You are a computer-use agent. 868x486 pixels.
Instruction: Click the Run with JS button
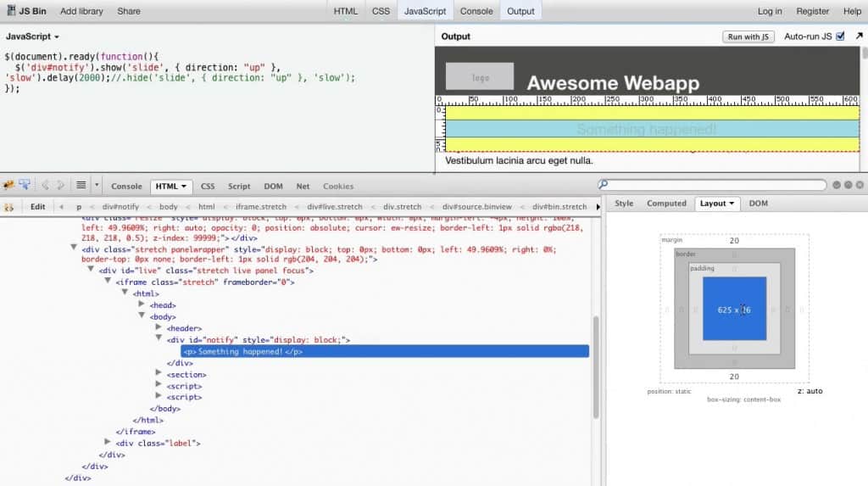[748, 36]
